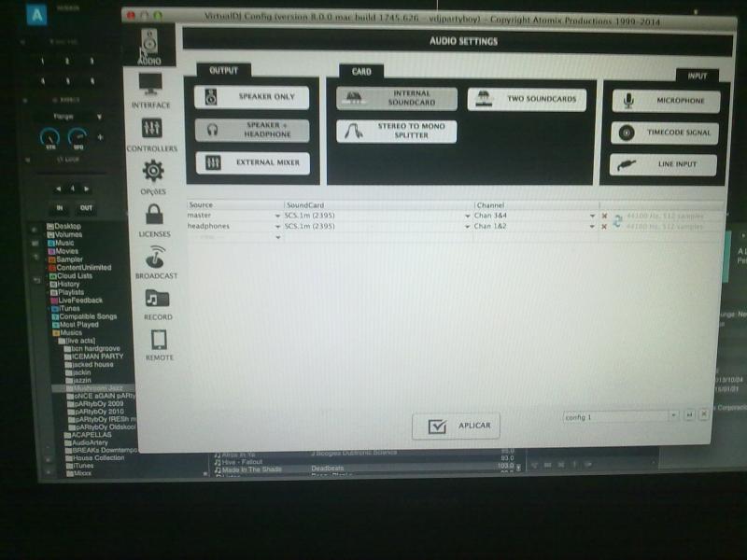Remove the headphones audio row

tap(604, 227)
